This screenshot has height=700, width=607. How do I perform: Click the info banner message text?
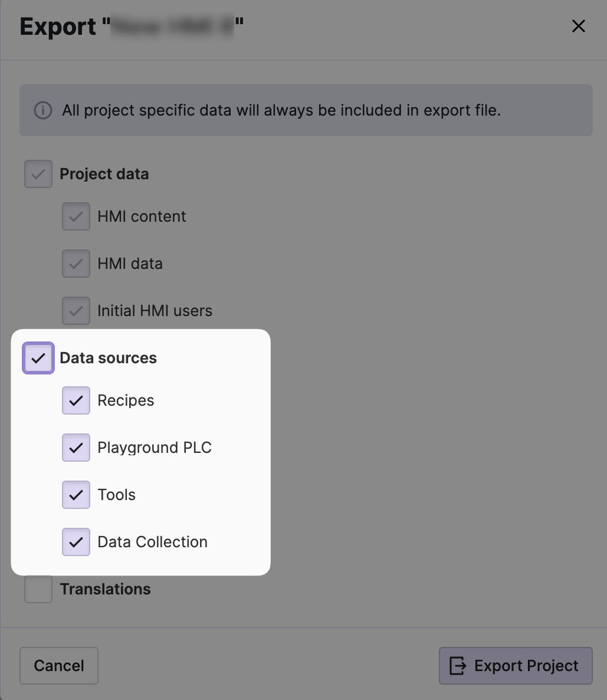(x=281, y=110)
